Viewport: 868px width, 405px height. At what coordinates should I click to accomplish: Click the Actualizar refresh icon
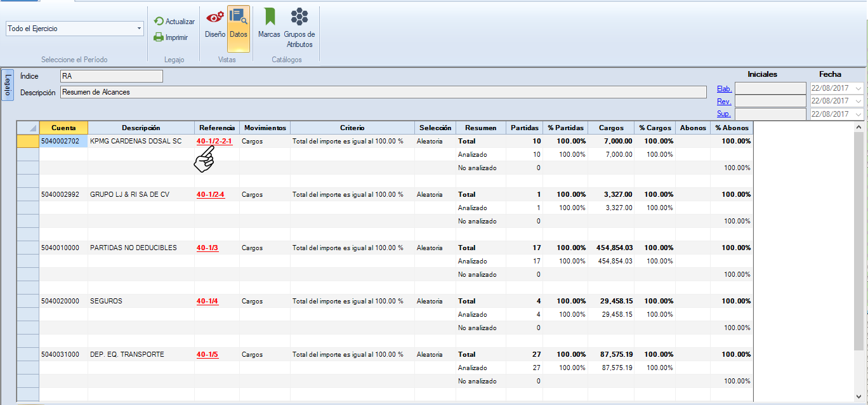tap(159, 22)
